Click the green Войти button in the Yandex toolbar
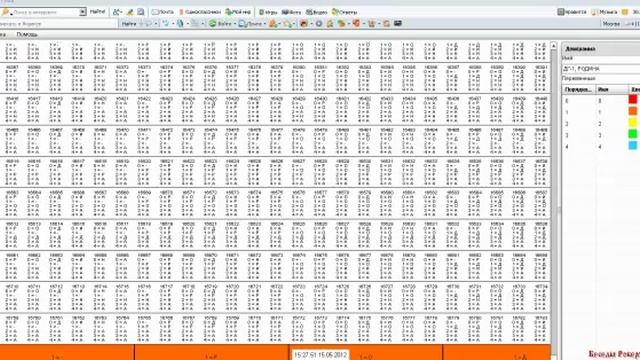Viewport: 640px width, 360px height. pyautogui.click(x=220, y=24)
